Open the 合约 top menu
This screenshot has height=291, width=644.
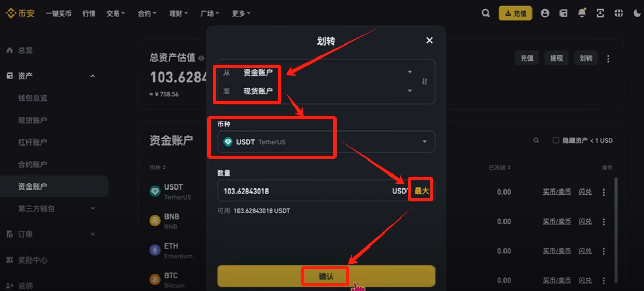[x=147, y=13]
